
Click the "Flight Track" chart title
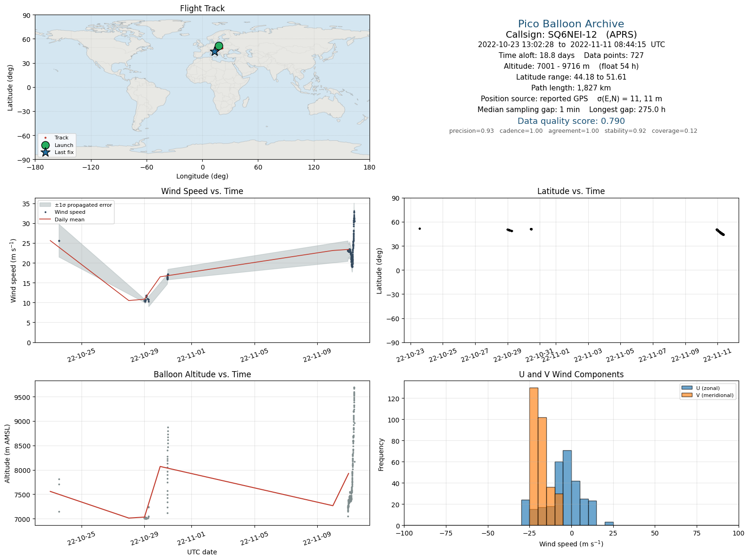[202, 8]
